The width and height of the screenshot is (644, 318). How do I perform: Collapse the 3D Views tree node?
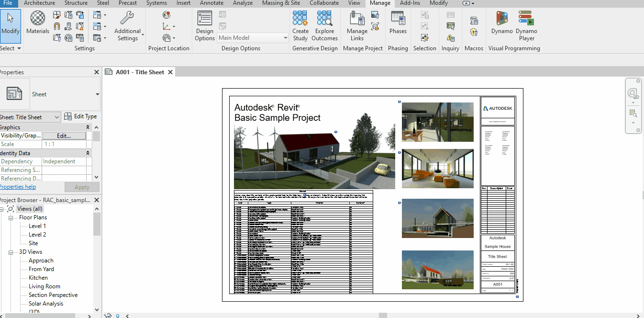click(x=11, y=252)
